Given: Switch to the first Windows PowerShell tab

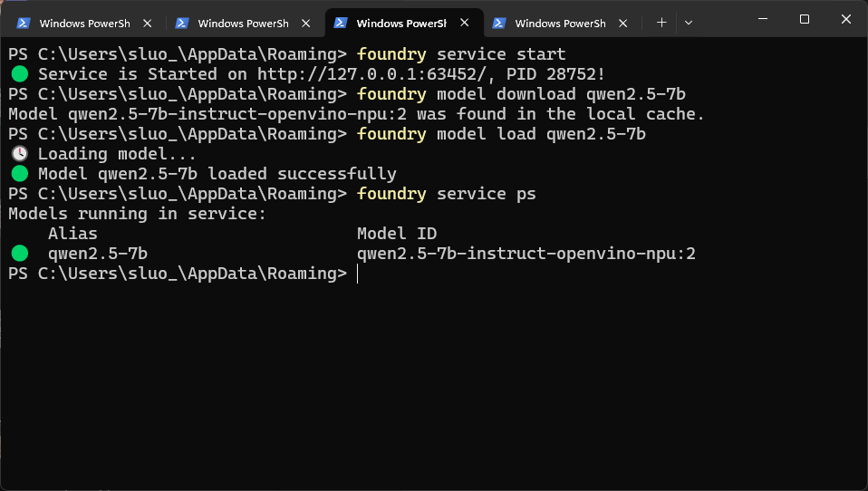Looking at the screenshot, I should (84, 24).
